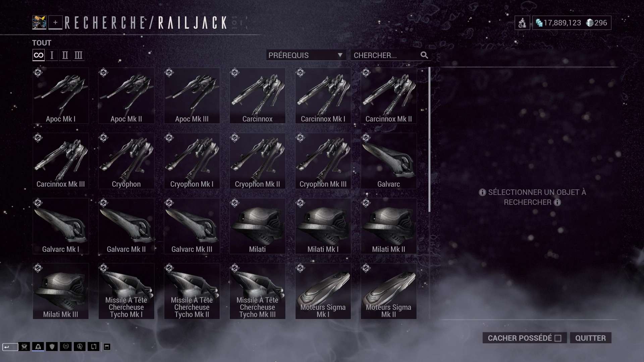Click the plus icon beside avatar
Viewport: 644px width, 362px height.
click(x=55, y=22)
